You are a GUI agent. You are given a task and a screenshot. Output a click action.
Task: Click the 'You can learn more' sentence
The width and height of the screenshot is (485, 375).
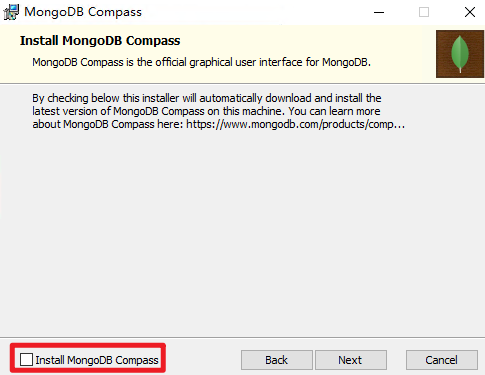pyautogui.click(x=334, y=111)
